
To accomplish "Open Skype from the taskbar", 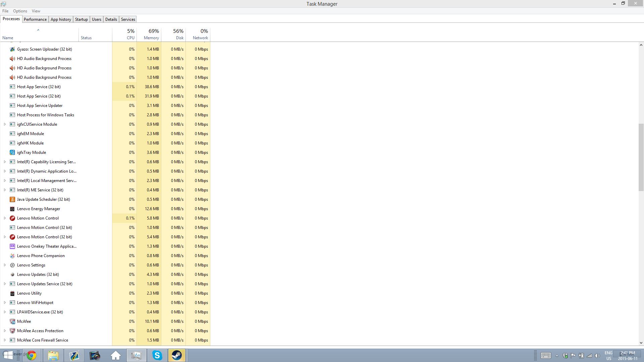I will coord(157,355).
